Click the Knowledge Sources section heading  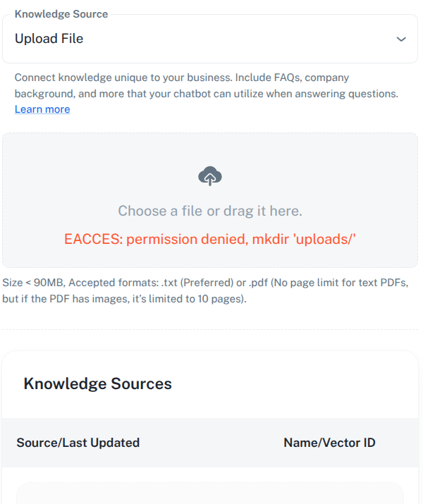[x=98, y=383]
